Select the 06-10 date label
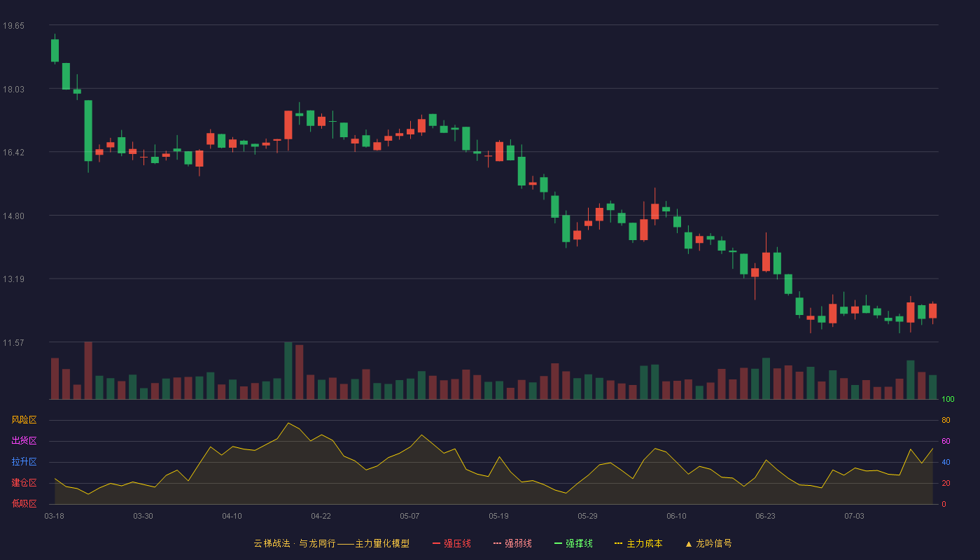The width and height of the screenshot is (980, 560). tap(677, 516)
